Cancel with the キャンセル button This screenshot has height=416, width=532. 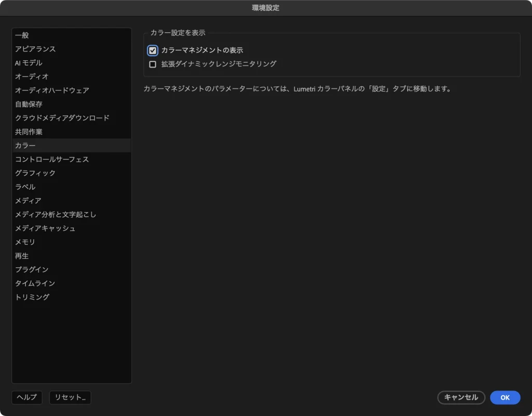[x=461, y=397]
